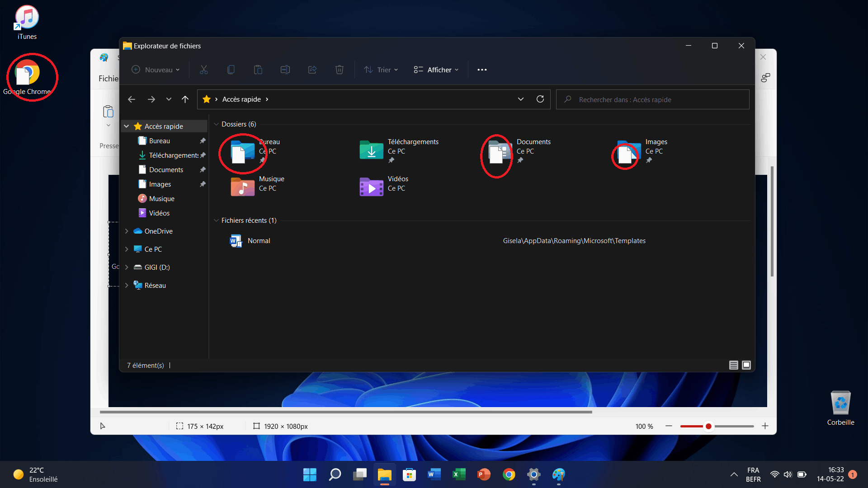Open the Normal recent file
The width and height of the screenshot is (868, 488).
[x=258, y=240]
